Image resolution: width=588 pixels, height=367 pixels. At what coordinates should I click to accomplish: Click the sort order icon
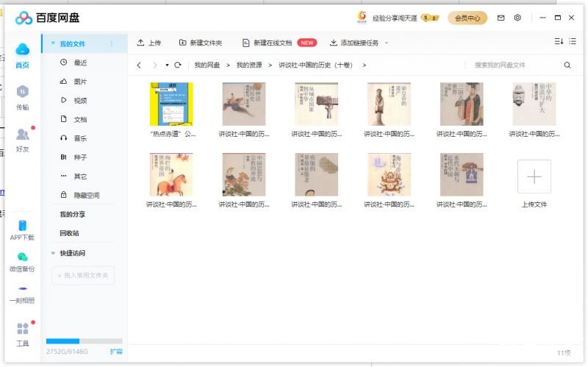point(559,41)
